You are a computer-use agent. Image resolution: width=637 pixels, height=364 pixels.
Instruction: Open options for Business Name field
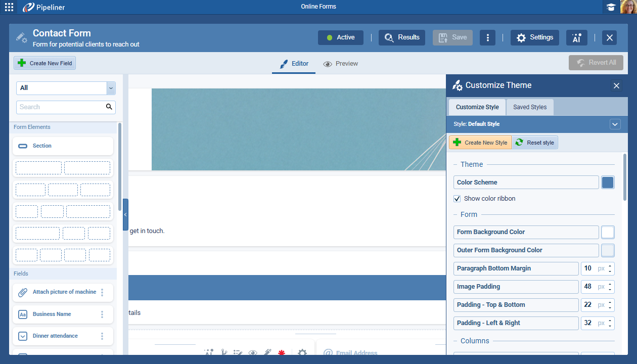(x=102, y=314)
